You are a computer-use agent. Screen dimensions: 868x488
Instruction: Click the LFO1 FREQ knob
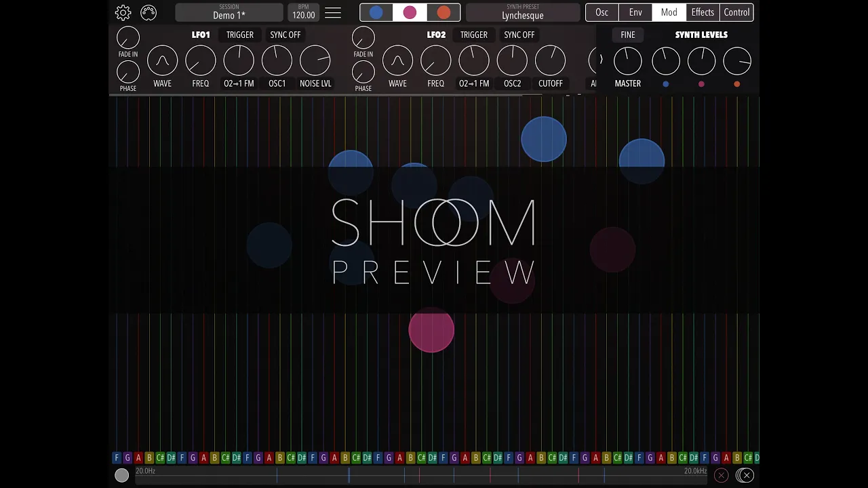201,61
